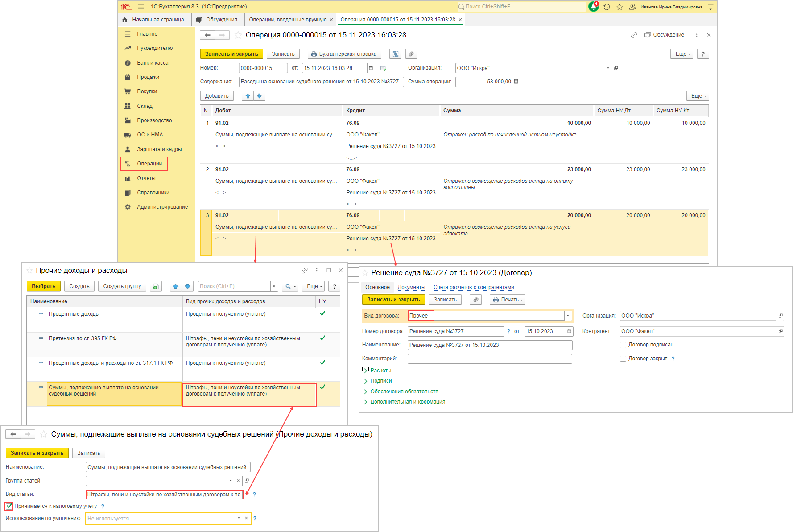Open favorites star in title bar
Screen dimensions: 793x532
(x=620, y=7)
